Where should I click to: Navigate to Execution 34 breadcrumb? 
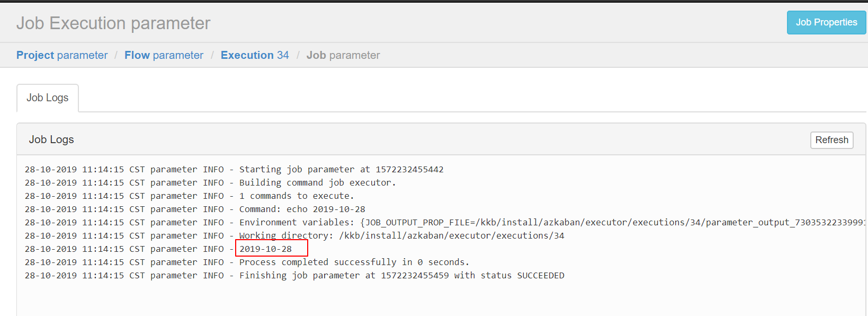click(x=255, y=55)
